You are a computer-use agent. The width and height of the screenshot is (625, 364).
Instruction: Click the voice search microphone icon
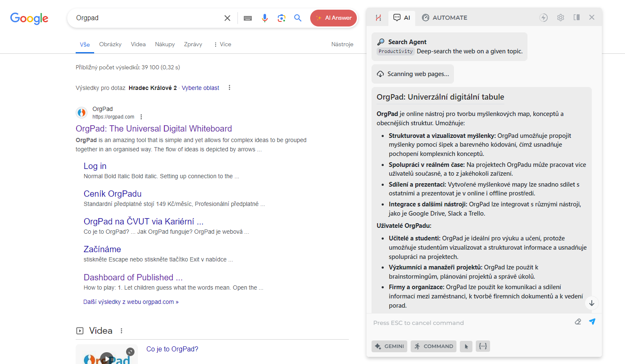click(264, 18)
